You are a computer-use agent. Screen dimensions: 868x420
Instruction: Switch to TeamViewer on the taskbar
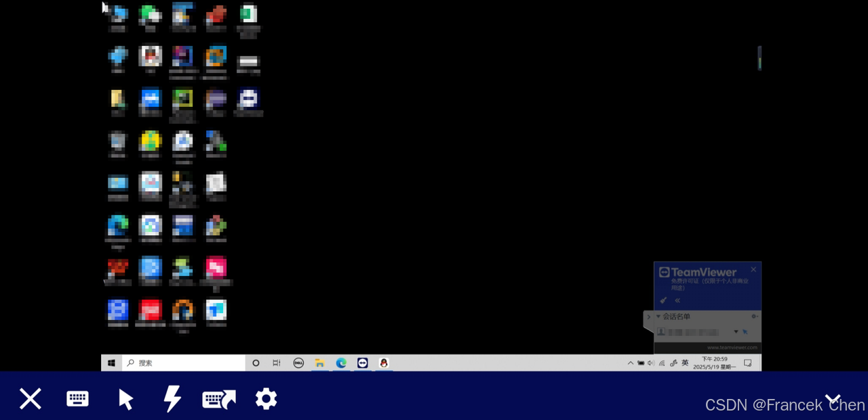point(363,363)
